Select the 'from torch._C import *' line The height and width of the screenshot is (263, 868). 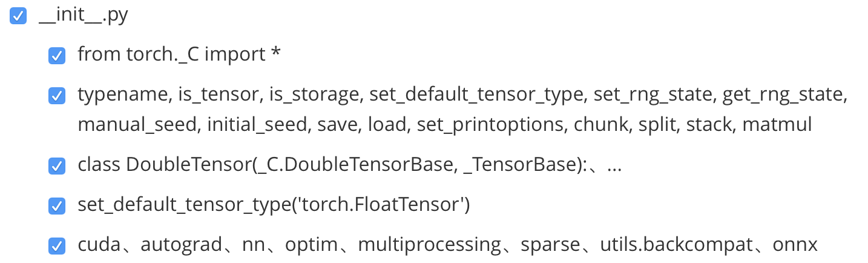coord(179,55)
